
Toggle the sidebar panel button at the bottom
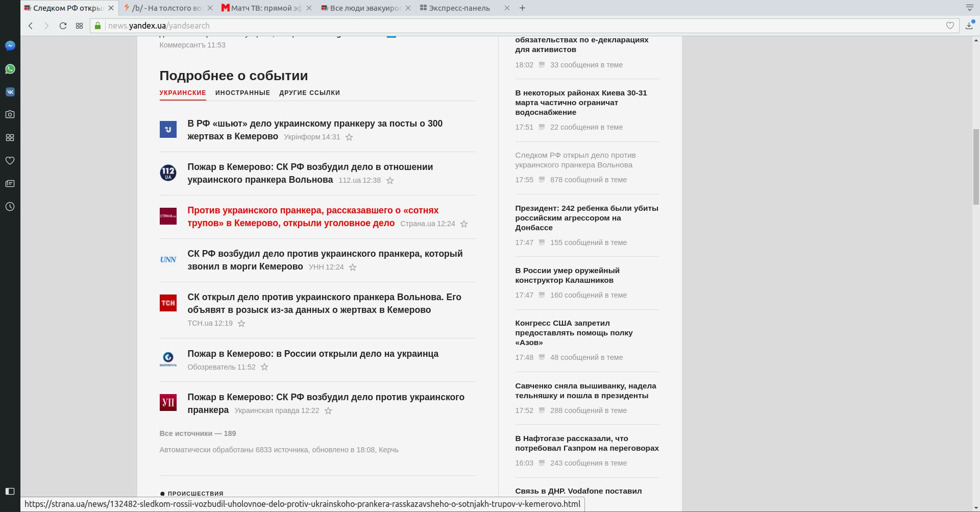[10, 491]
